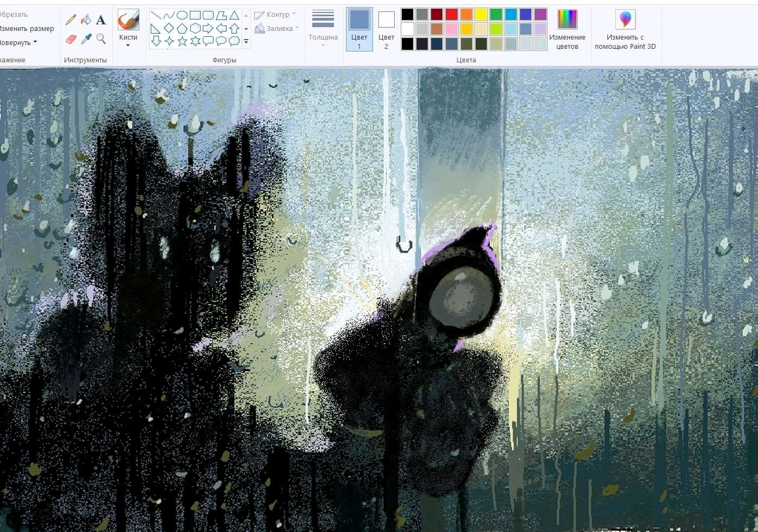The image size is (758, 532).
Task: Activate Цвет 2 color slot
Action: click(386, 29)
